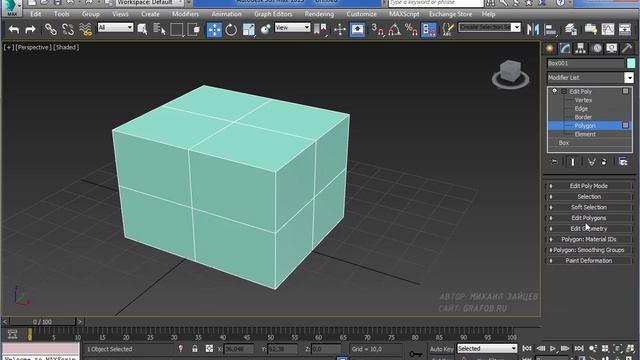Open the Modifiers menu

(x=185, y=14)
